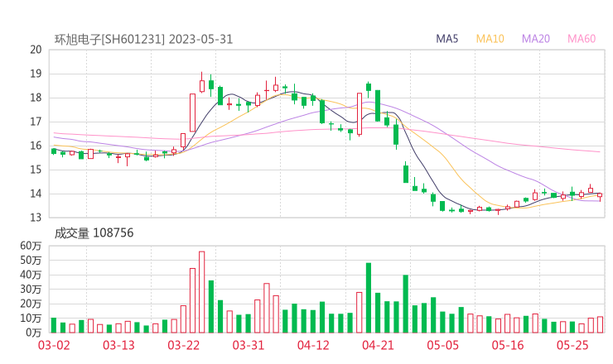
Task: Click the 03-02 date label
Action: (54, 345)
